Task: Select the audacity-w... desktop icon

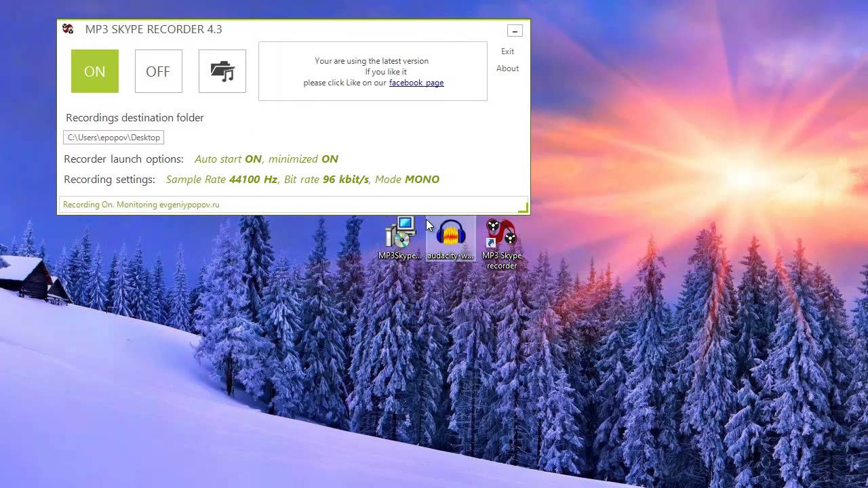Action: pos(450,239)
